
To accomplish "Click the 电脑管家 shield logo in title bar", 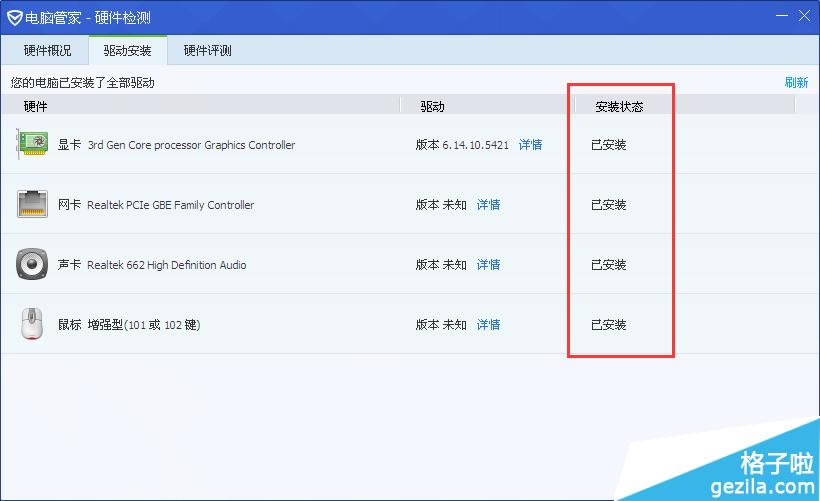I will pyautogui.click(x=14, y=18).
